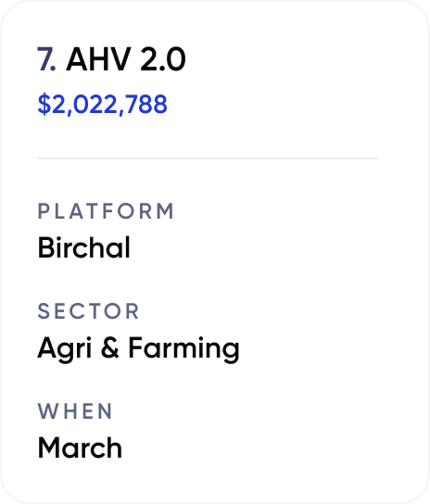Click the horizontal divider line under the amount

208,158
